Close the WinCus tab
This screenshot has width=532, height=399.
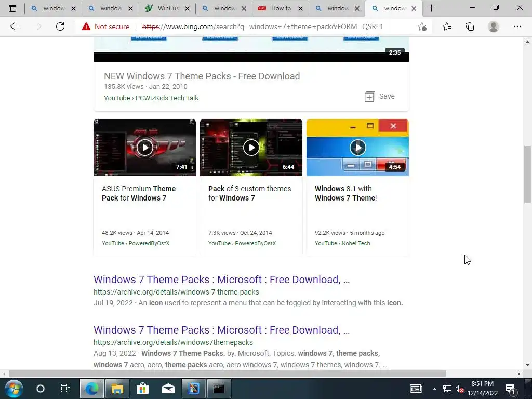tap(187, 8)
